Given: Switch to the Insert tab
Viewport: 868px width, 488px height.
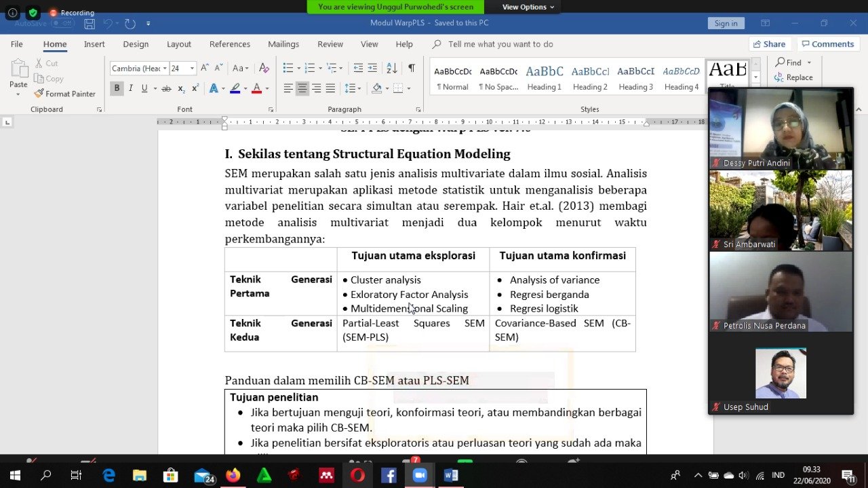Looking at the screenshot, I should 94,44.
